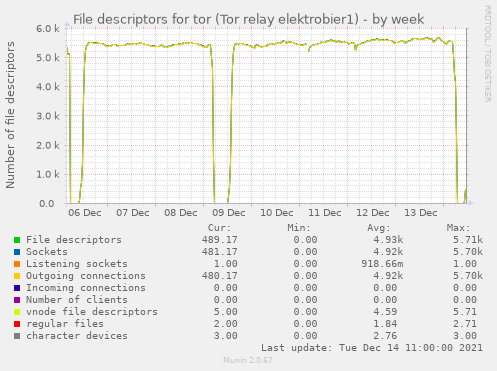Click the gray character devices swatch
The image size is (497, 371).
point(17,336)
